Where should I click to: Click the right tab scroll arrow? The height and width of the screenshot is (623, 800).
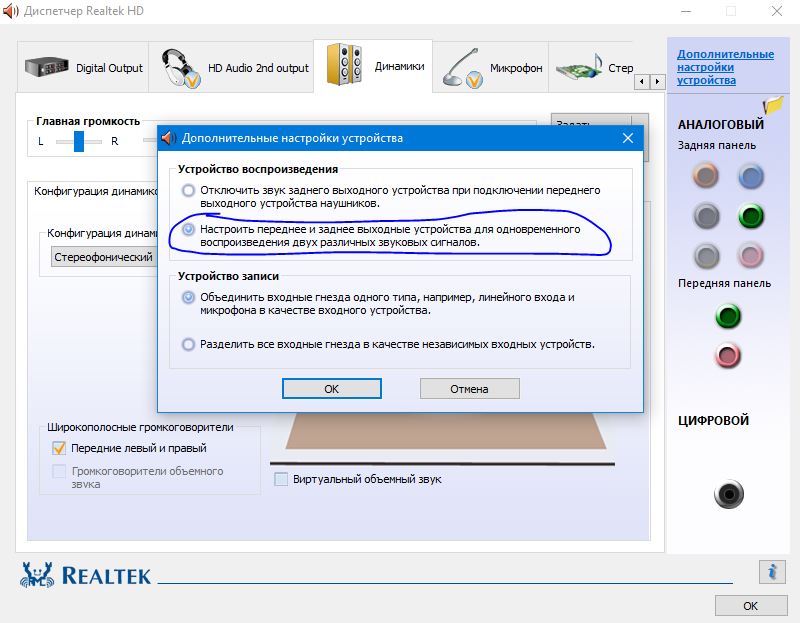(x=658, y=82)
